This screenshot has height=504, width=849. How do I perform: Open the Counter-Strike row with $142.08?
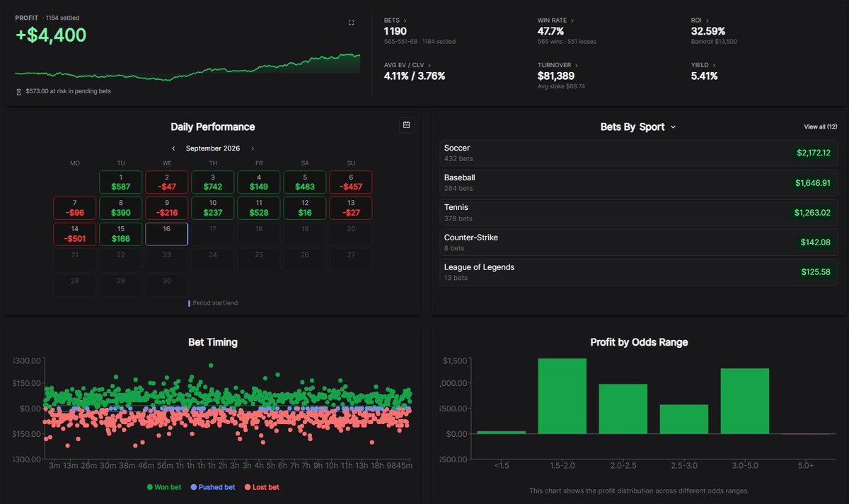(637, 242)
